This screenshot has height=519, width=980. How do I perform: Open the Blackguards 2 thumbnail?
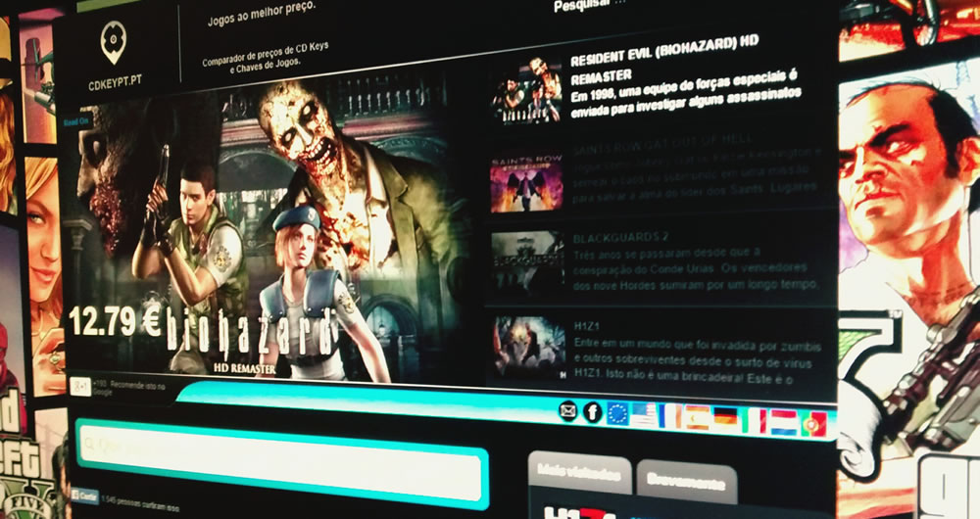click(527, 262)
